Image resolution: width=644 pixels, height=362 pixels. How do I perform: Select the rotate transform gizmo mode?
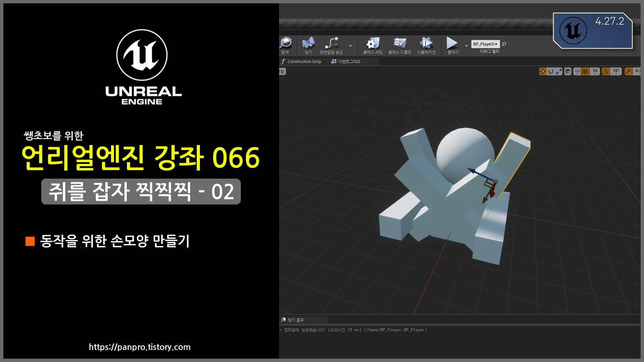tap(551, 71)
